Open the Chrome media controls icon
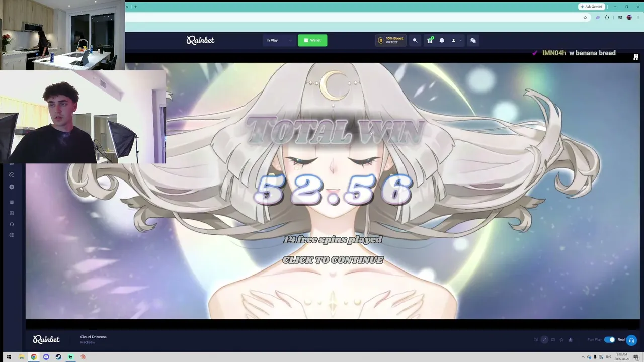This screenshot has height=362, width=644. click(x=619, y=17)
